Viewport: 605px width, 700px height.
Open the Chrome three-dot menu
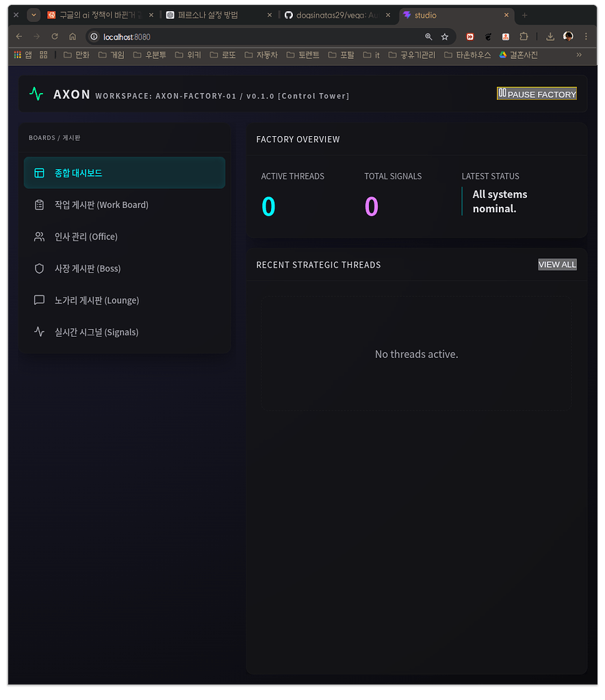[586, 37]
